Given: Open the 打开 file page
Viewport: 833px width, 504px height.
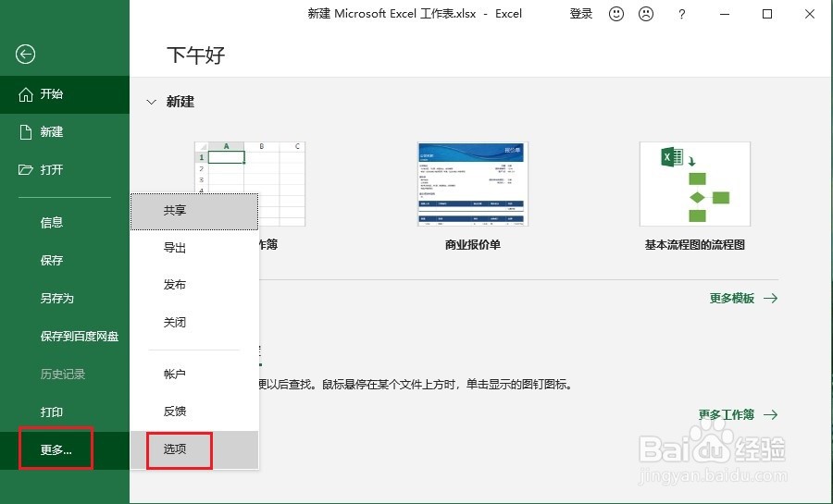Looking at the screenshot, I should pos(65,170).
